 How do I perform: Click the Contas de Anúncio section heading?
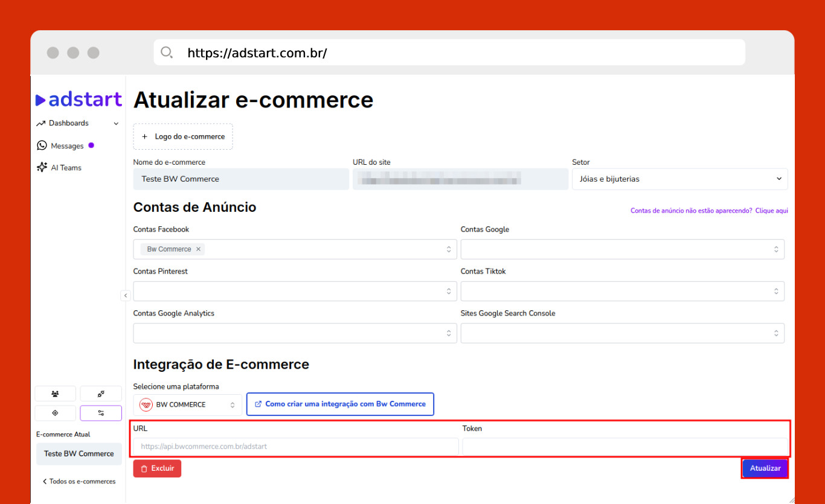(194, 207)
